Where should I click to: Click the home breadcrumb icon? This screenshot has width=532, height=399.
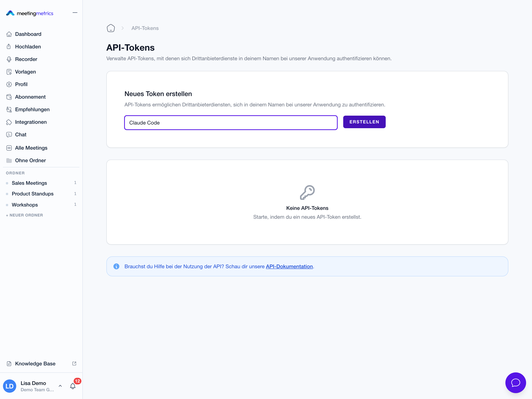coord(111,28)
